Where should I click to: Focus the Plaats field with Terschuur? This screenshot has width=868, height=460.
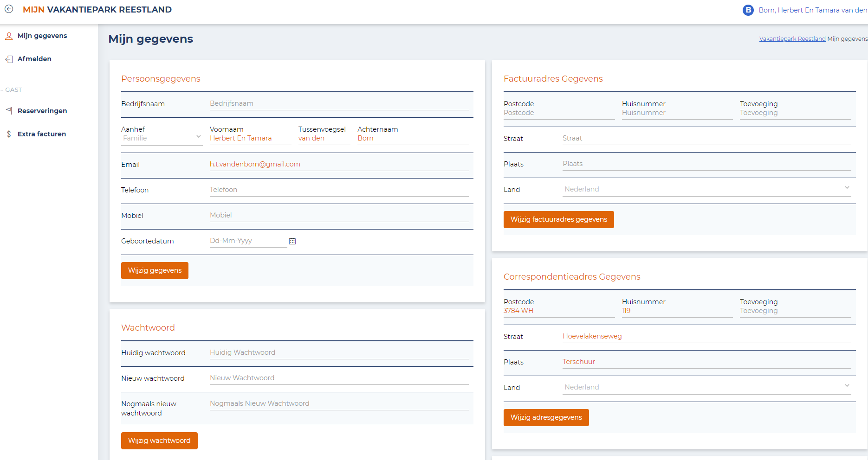pyautogui.click(x=706, y=362)
